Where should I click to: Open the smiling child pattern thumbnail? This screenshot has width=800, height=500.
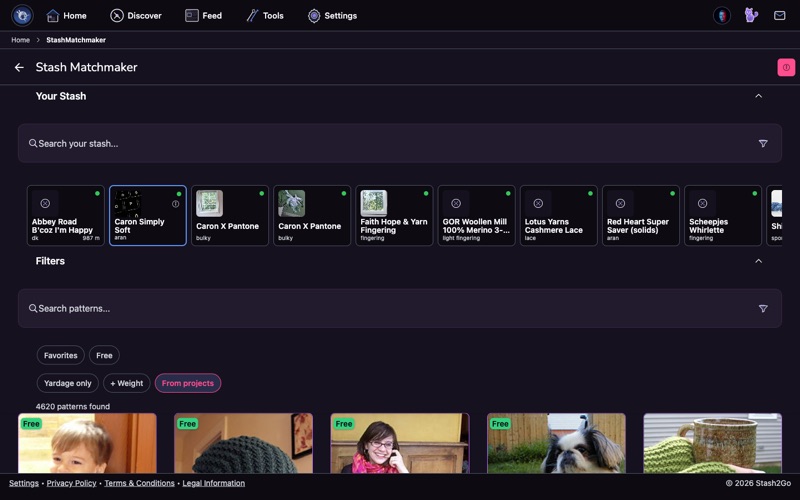tap(87, 443)
